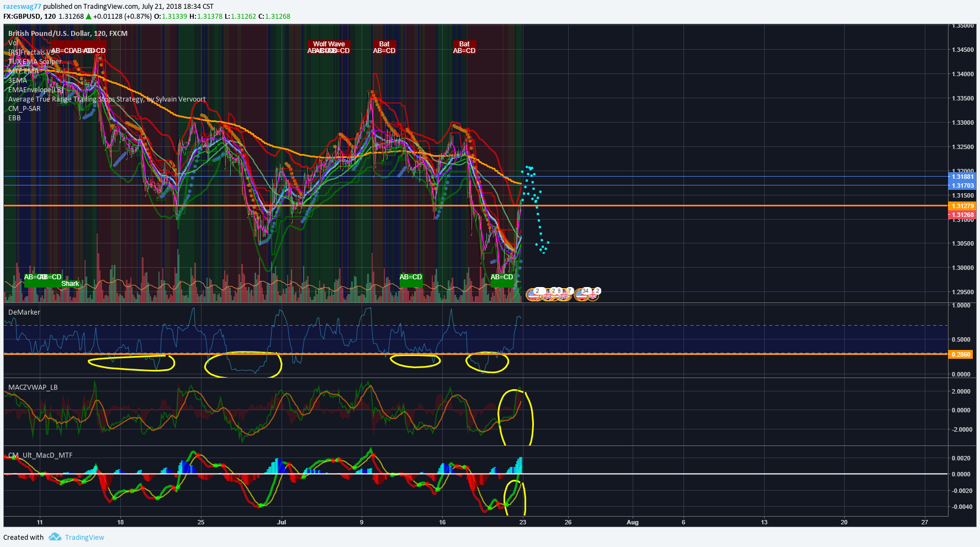Click the TradingView cloud logo icon
The image size is (980, 547).
pyautogui.click(x=55, y=537)
